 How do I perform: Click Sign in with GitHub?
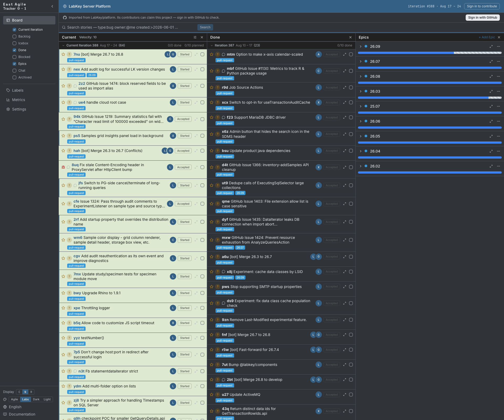[482, 18]
